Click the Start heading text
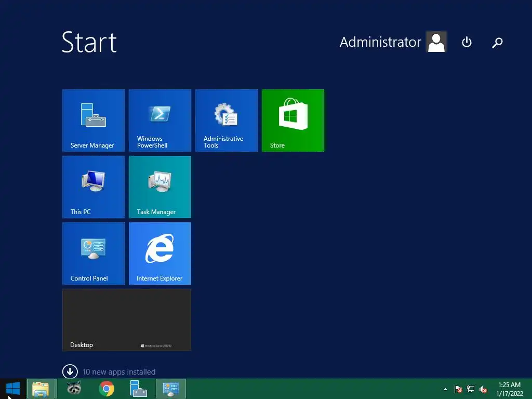532x399 pixels. (89, 42)
